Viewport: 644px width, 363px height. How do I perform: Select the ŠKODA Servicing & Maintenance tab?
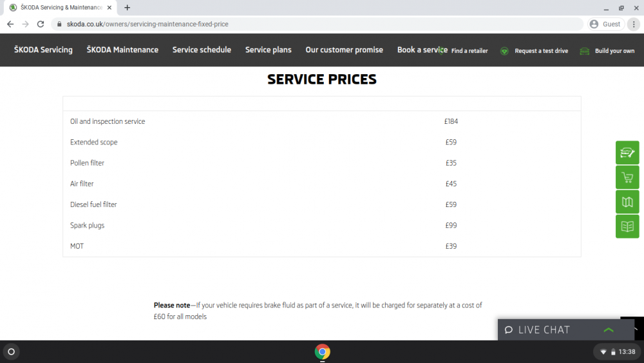[x=61, y=7]
